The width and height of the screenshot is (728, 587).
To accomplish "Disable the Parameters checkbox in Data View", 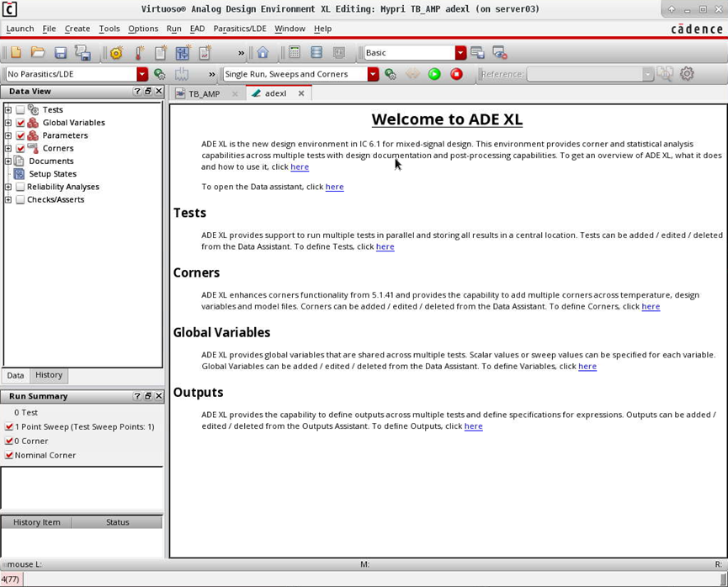I will click(x=19, y=135).
